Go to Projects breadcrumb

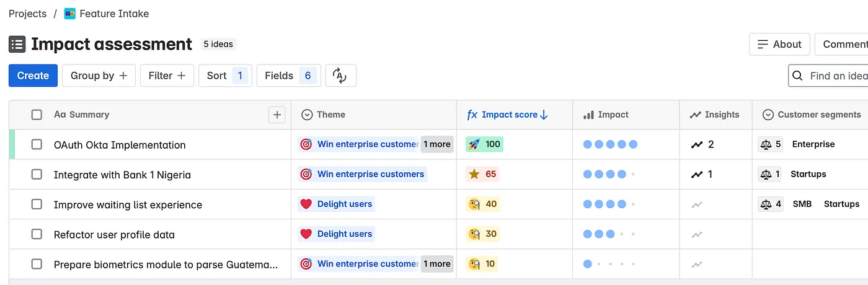pyautogui.click(x=27, y=13)
